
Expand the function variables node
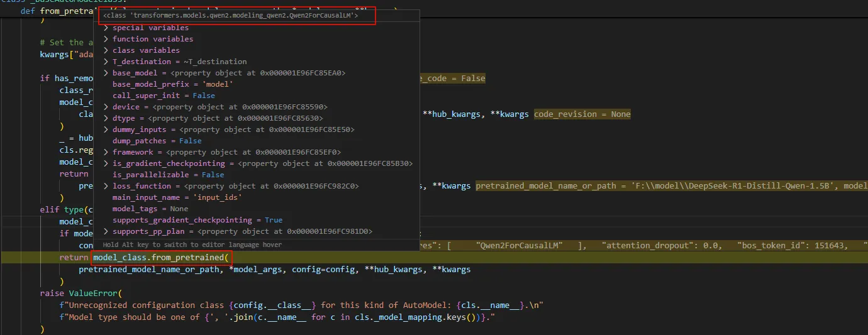106,39
